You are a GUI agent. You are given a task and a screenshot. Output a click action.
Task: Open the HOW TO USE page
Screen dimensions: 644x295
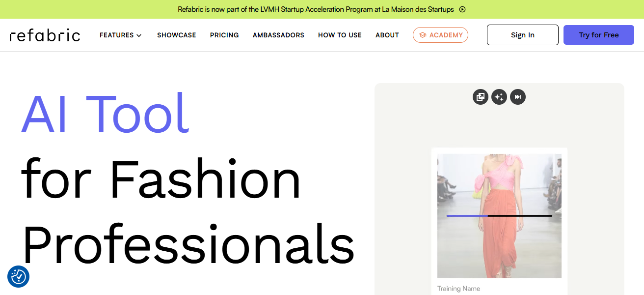340,35
